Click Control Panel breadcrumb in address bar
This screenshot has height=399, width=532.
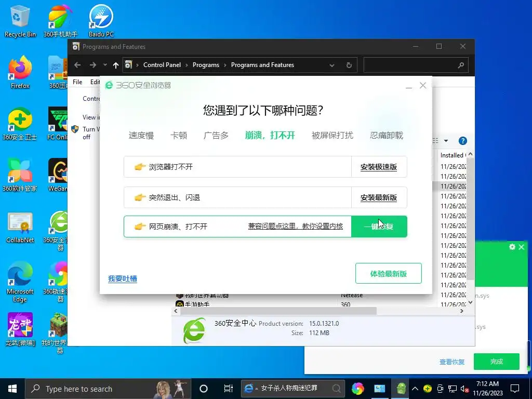coord(162,65)
